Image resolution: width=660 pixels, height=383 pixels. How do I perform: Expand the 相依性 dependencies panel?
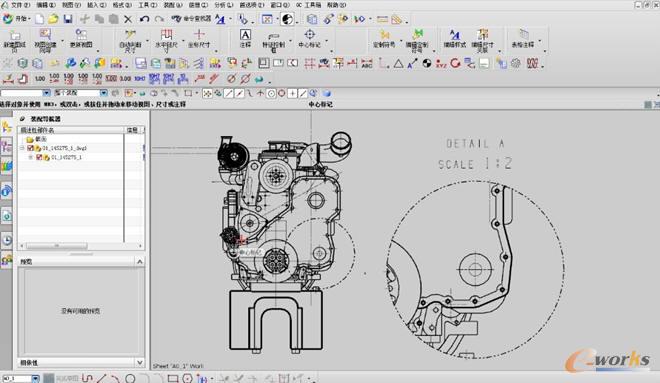coord(140,362)
